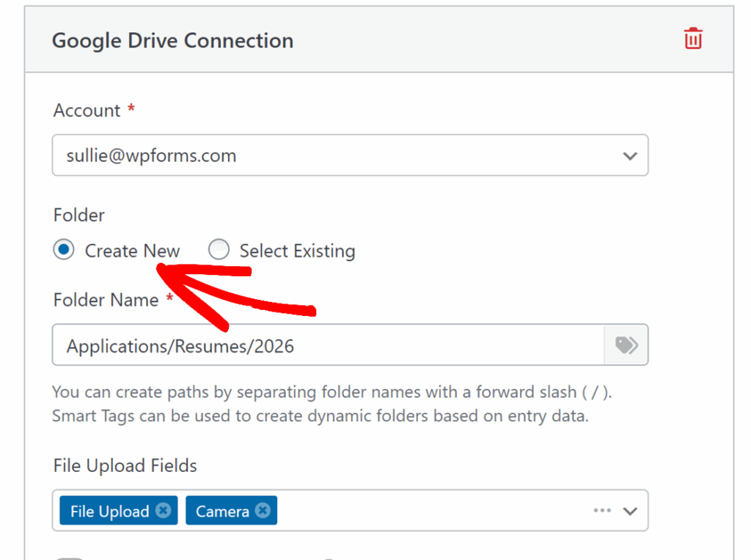Viewport: 751px width, 560px height.
Task: Select the Select Existing radio button
Action: (219, 251)
